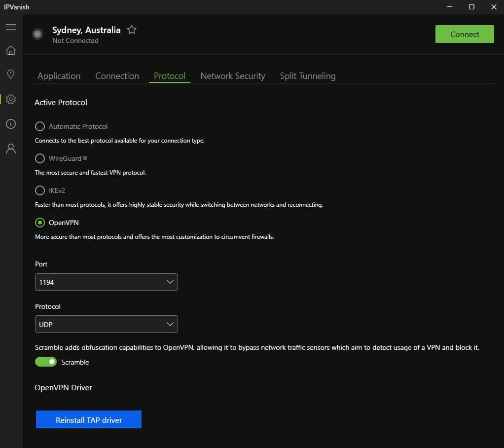The width and height of the screenshot is (504, 448).
Task: Click the Sydney, Australia location name
Action: point(86,30)
